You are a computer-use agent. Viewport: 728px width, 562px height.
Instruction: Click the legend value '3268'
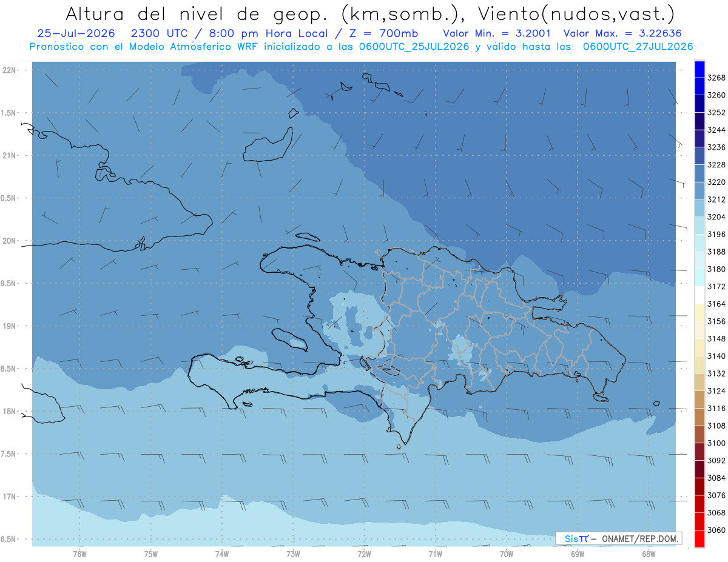click(716, 78)
